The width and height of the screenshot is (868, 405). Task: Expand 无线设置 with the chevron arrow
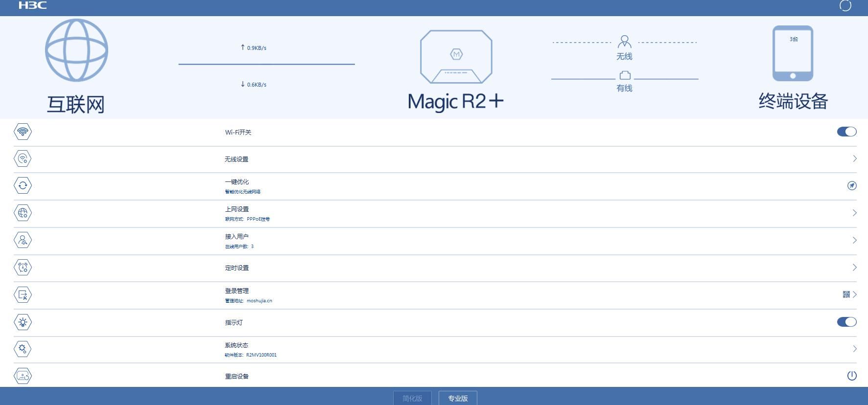[854, 158]
